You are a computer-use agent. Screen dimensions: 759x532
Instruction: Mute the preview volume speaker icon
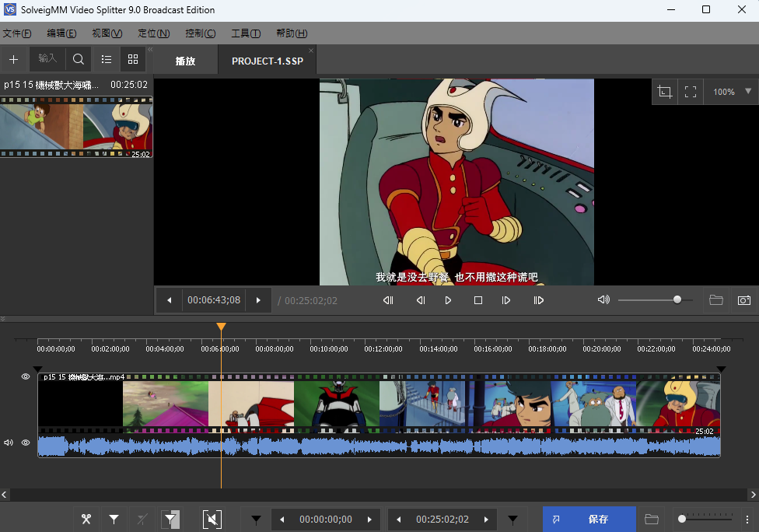pos(603,299)
